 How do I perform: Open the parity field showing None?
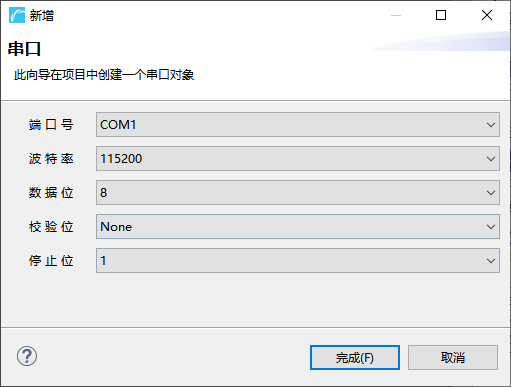[298, 227]
